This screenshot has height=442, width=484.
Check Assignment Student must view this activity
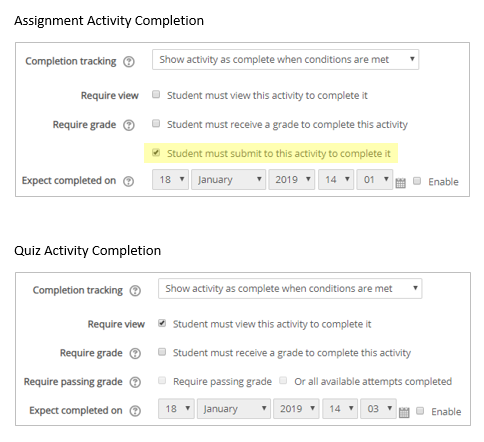[x=156, y=94]
